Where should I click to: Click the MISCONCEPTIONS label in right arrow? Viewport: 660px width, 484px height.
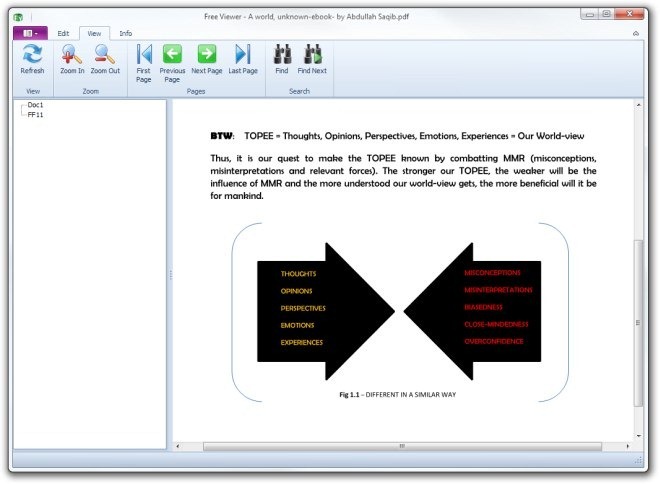[492, 273]
